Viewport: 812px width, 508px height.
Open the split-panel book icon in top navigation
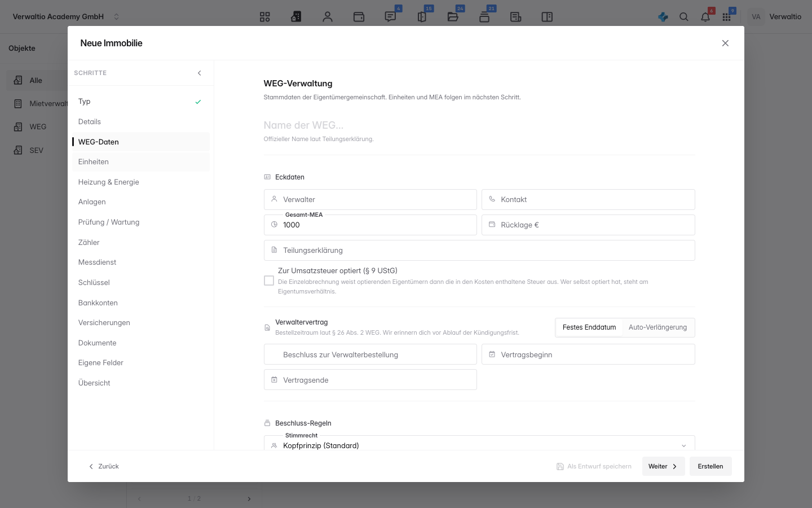547,17
